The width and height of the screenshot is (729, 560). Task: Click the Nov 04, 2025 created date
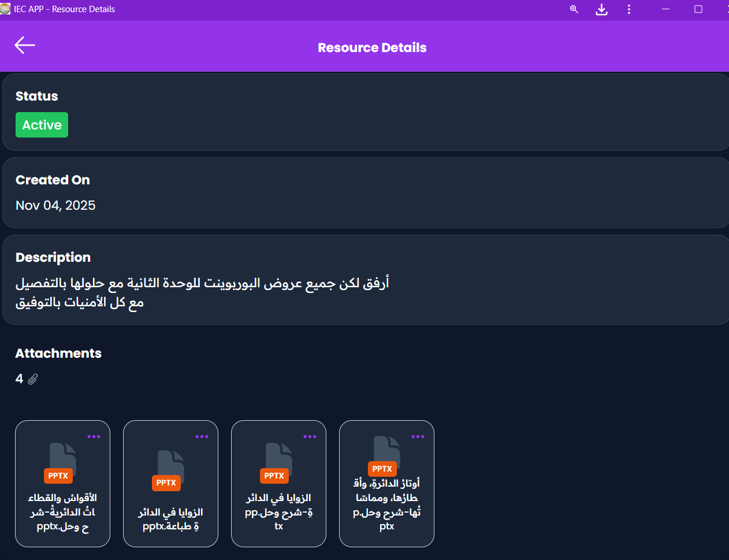tap(55, 205)
